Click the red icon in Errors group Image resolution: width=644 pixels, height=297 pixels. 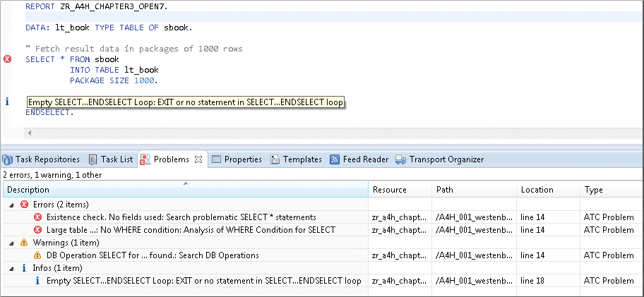coord(24,205)
